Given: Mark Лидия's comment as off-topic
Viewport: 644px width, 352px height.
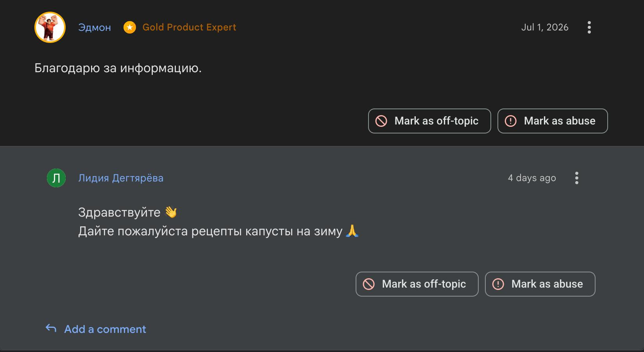Looking at the screenshot, I should 417,284.
